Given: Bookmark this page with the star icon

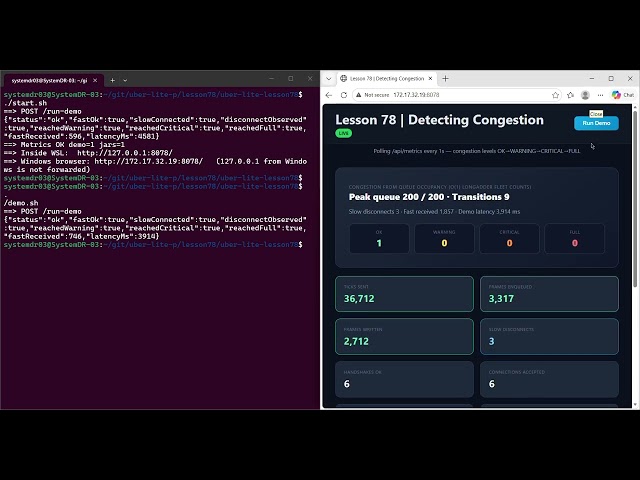Looking at the screenshot, I should pyautogui.click(x=556, y=95).
